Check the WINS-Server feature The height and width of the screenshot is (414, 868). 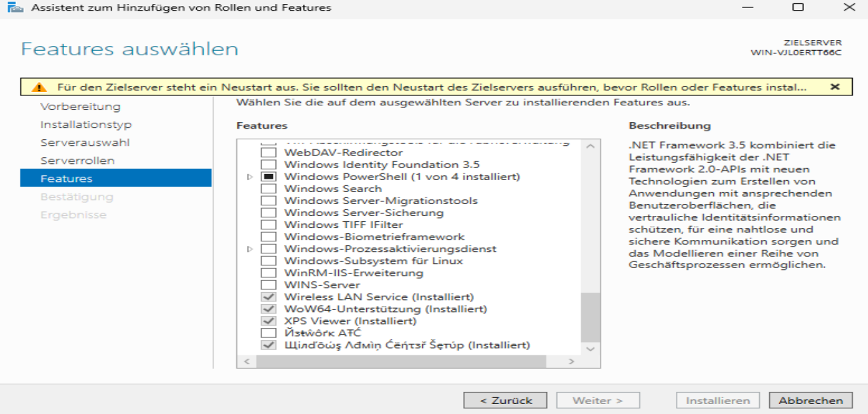[268, 285]
